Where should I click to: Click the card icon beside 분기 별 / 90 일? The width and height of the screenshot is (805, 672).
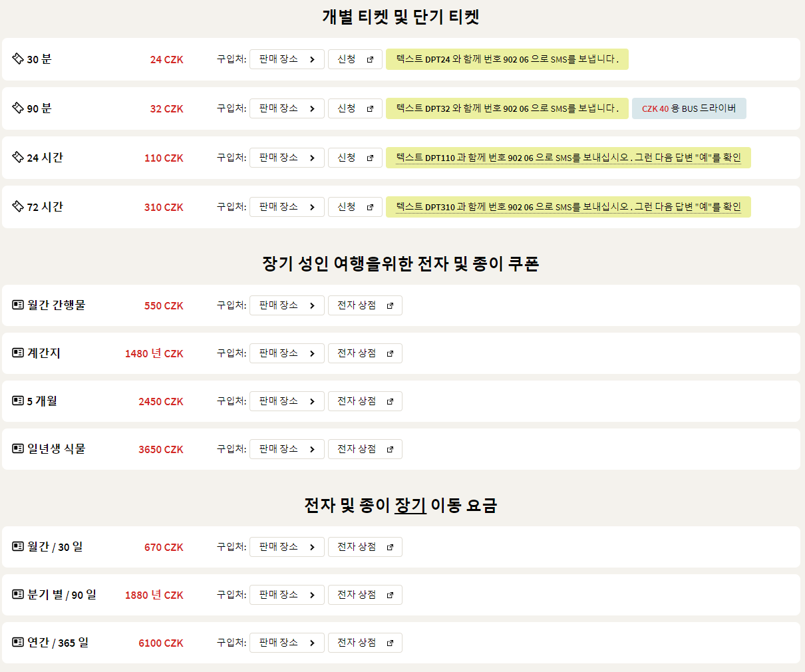18,595
